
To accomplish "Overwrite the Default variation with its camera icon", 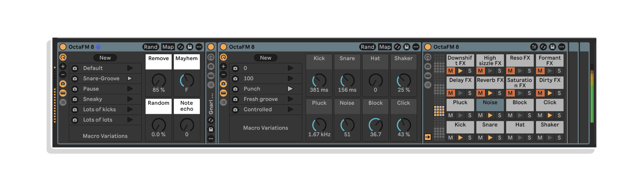I will click(75, 68).
